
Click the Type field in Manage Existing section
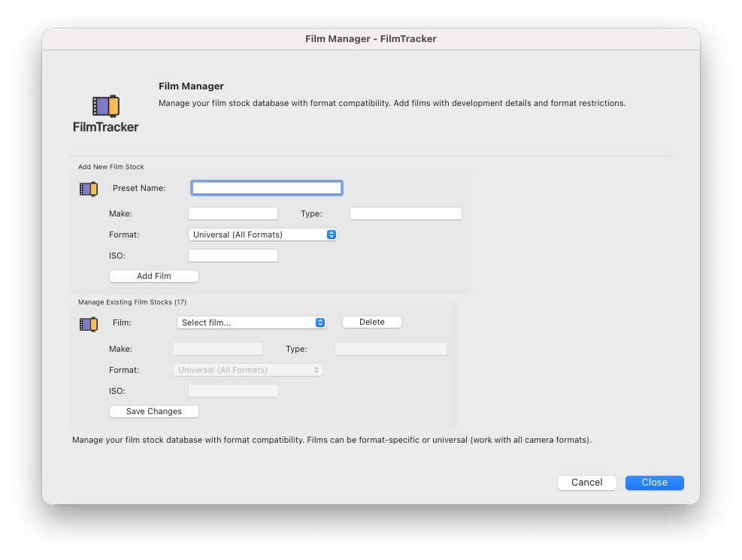coord(390,348)
